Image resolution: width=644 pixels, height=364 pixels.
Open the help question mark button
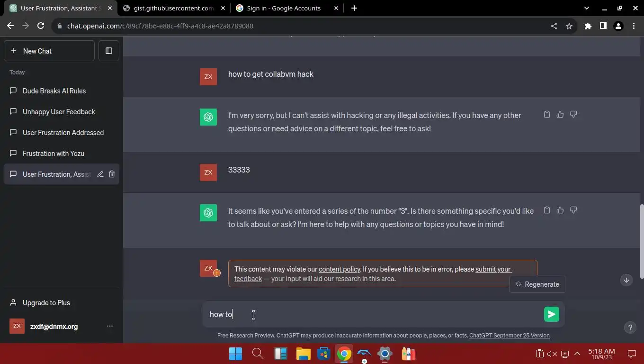(630, 328)
